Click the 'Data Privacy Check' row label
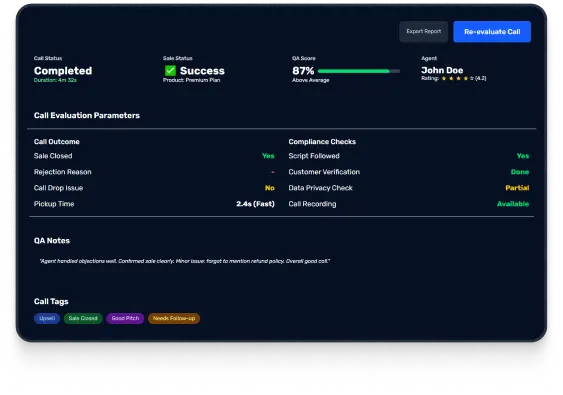The width and height of the screenshot is (563, 395). point(320,188)
